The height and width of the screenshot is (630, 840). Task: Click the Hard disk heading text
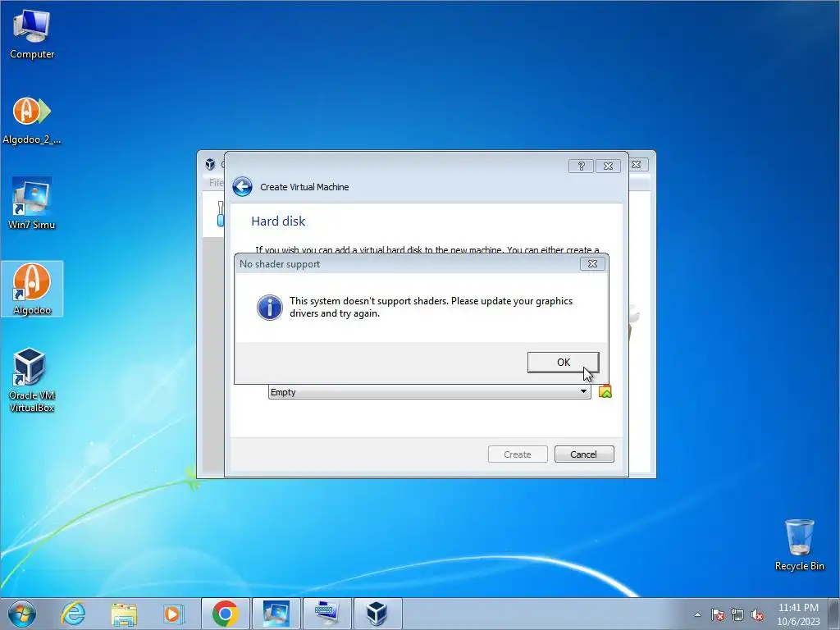coord(278,221)
